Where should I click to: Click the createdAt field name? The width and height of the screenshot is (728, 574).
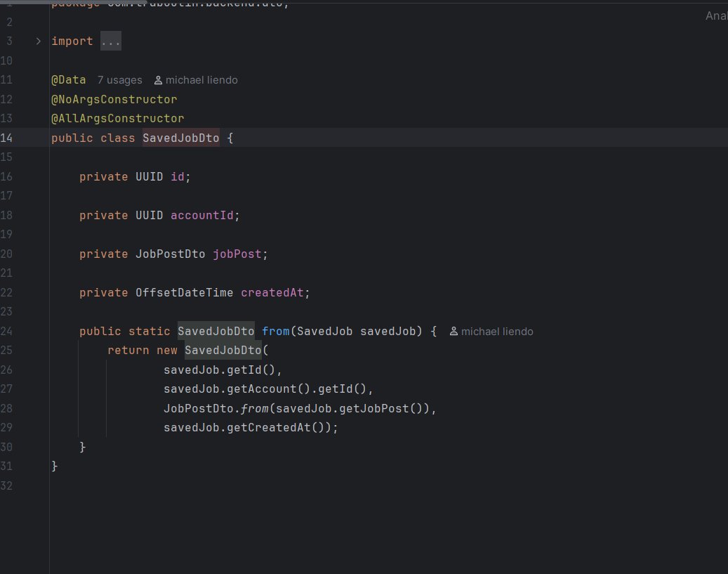coord(272,292)
